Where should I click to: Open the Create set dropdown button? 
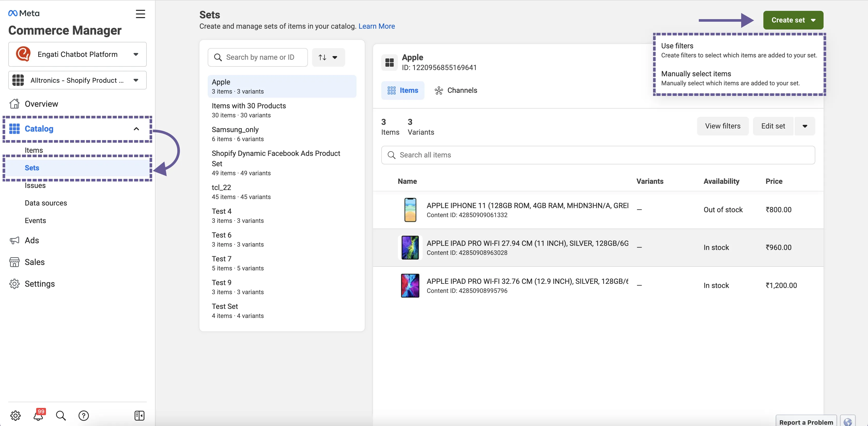coord(793,20)
